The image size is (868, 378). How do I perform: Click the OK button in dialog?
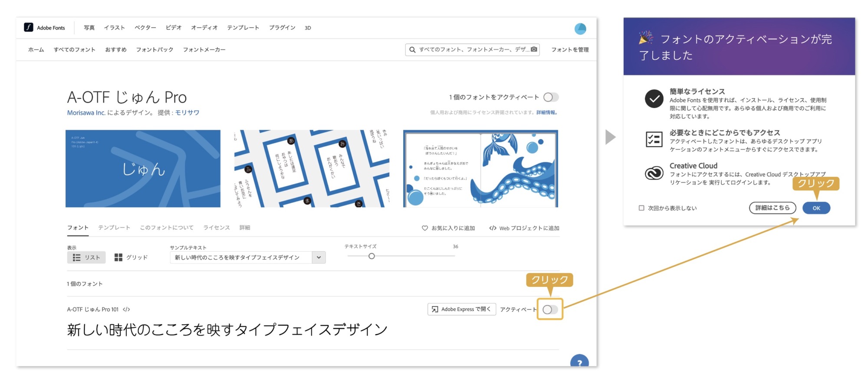click(816, 208)
